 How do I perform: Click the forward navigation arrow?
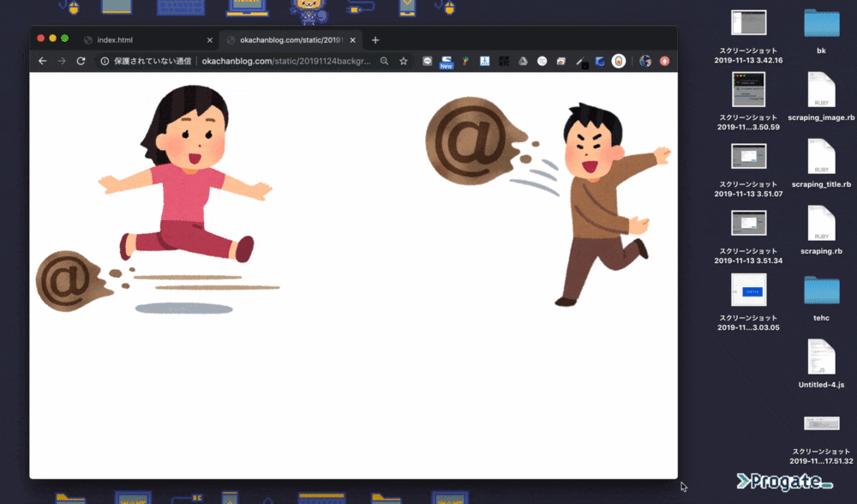coord(61,61)
